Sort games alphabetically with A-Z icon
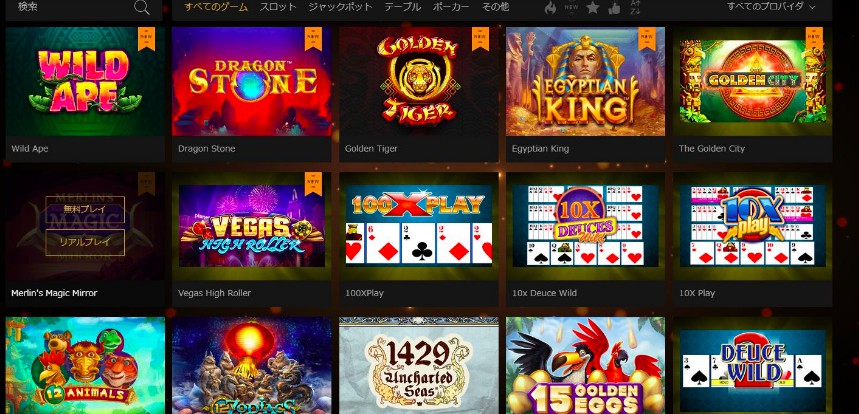 tap(635, 7)
